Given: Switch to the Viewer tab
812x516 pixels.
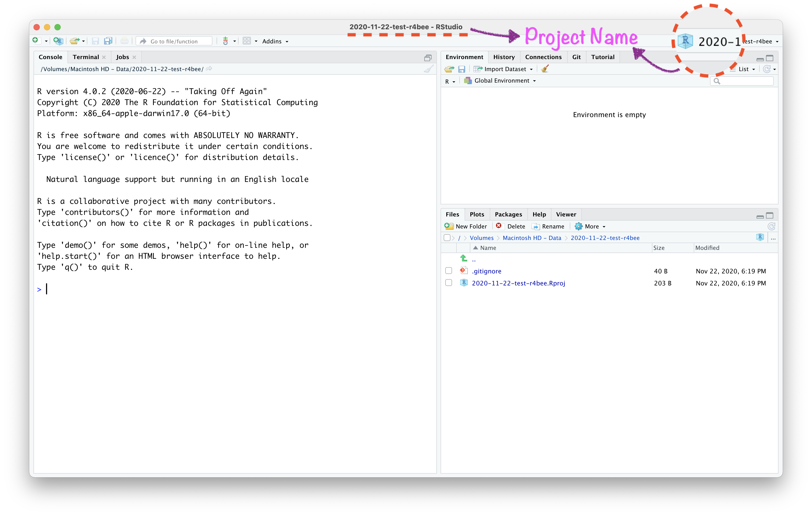Looking at the screenshot, I should (566, 214).
